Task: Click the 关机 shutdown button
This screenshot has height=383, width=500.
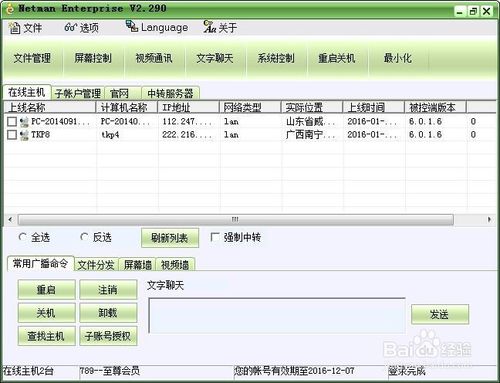Action: point(46,313)
